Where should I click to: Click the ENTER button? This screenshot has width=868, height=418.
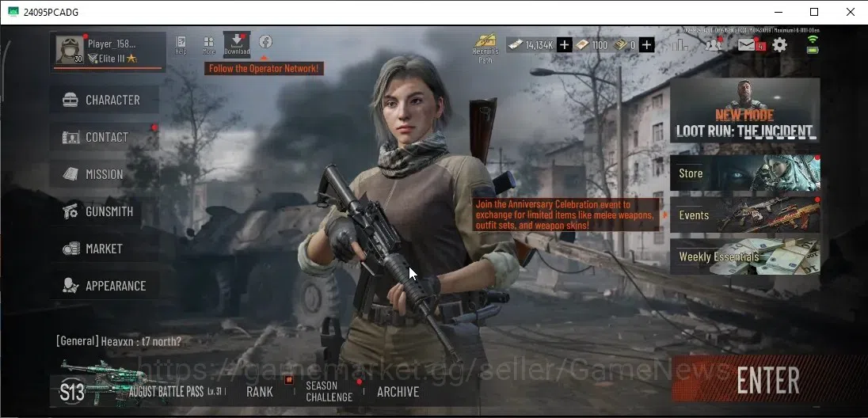(x=768, y=381)
